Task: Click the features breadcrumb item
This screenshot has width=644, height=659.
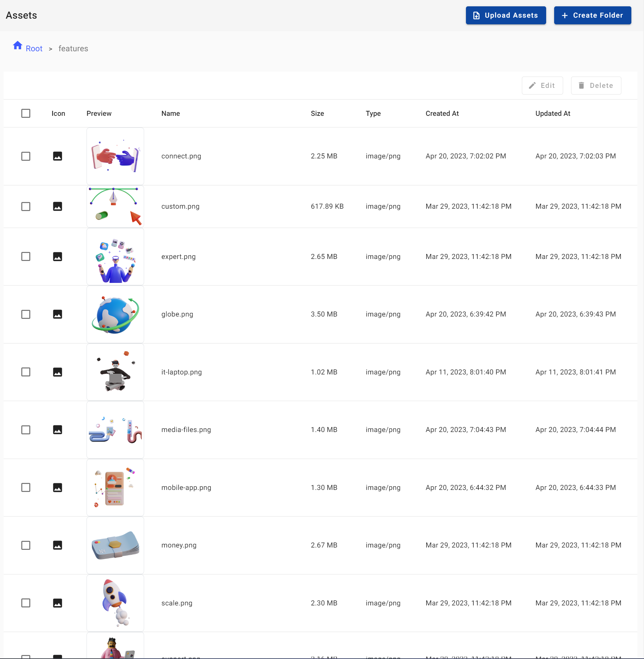Action: tap(73, 49)
